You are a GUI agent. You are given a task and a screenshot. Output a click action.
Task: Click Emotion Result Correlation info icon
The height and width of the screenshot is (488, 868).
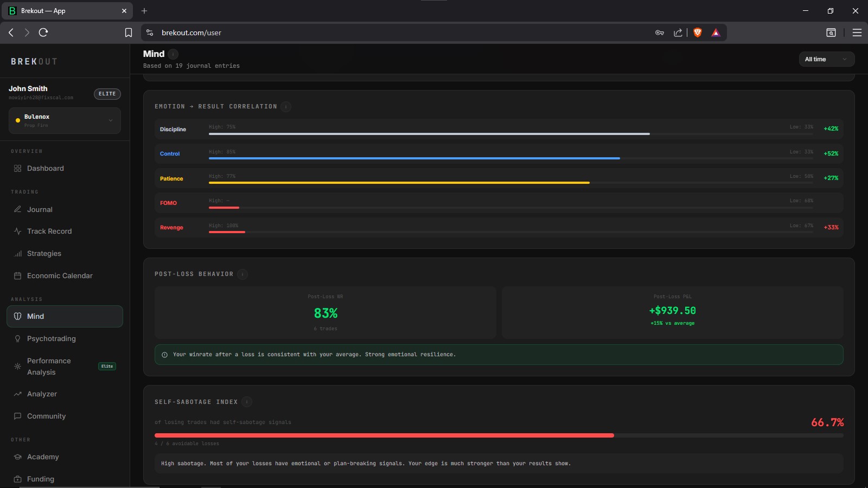click(286, 107)
